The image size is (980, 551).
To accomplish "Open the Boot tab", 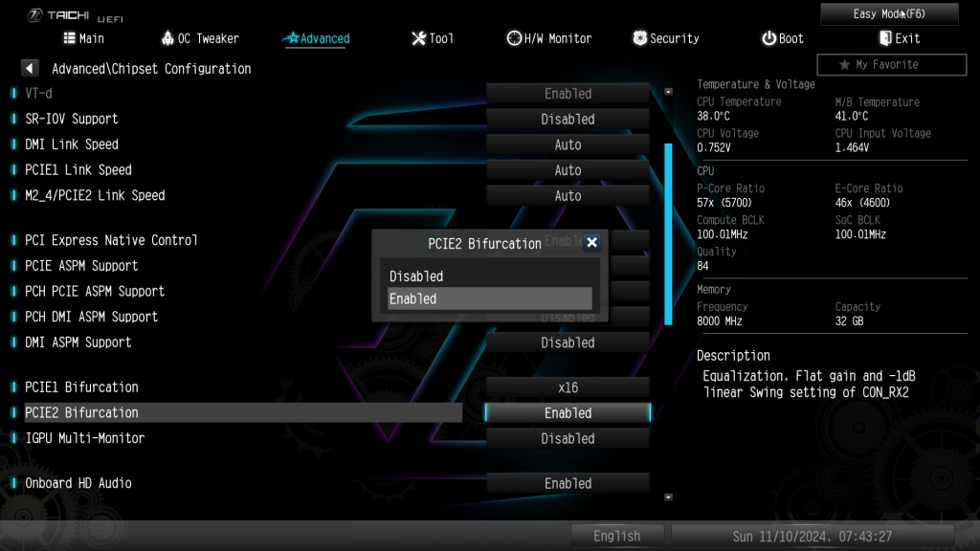I will point(783,38).
